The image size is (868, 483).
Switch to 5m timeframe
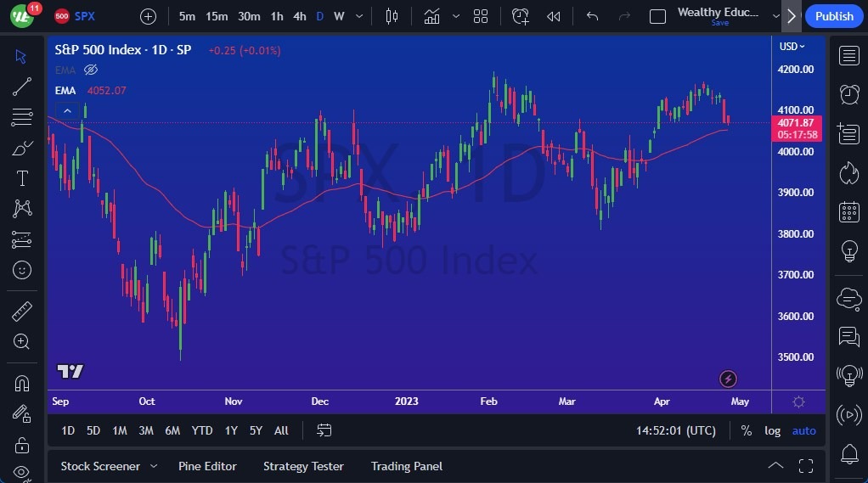(x=187, y=17)
